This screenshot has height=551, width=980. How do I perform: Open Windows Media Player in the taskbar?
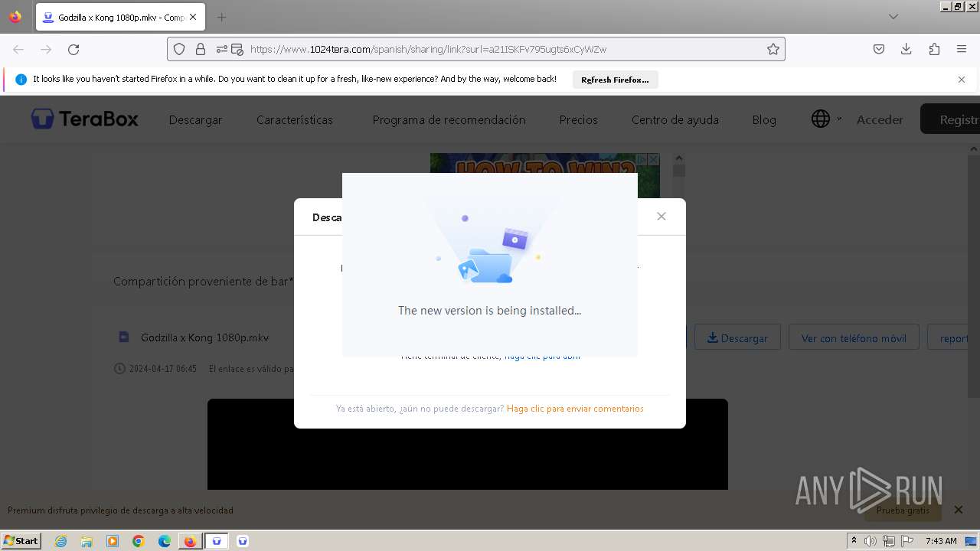point(113,541)
